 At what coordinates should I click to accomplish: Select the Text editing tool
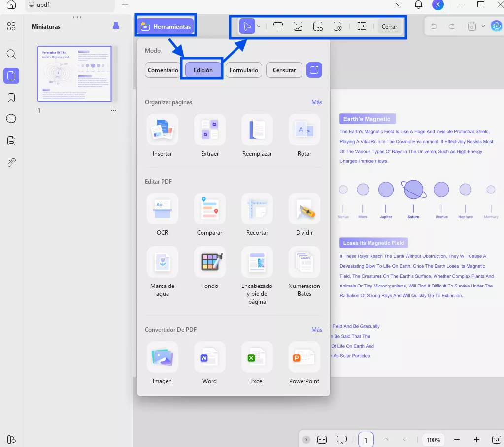pyautogui.click(x=278, y=26)
